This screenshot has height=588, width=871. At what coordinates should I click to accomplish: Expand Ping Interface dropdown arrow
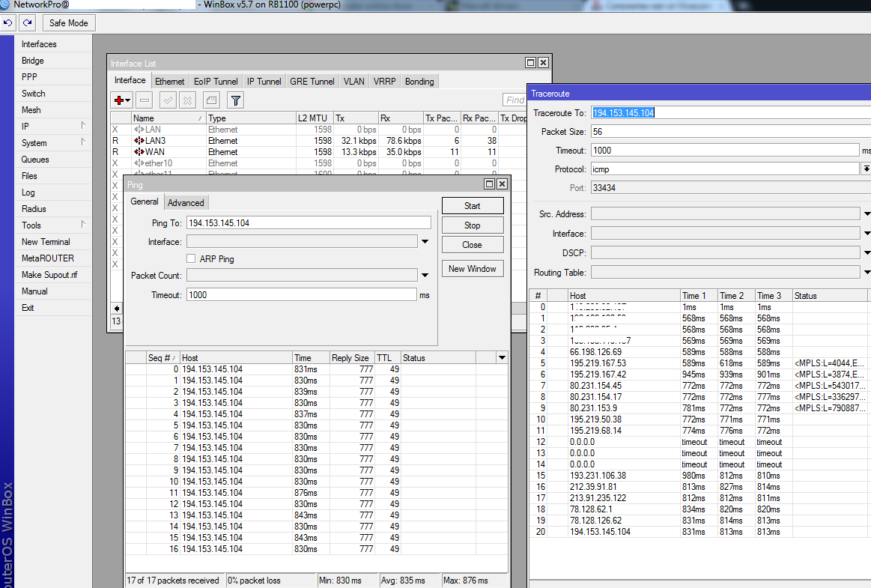click(x=425, y=242)
